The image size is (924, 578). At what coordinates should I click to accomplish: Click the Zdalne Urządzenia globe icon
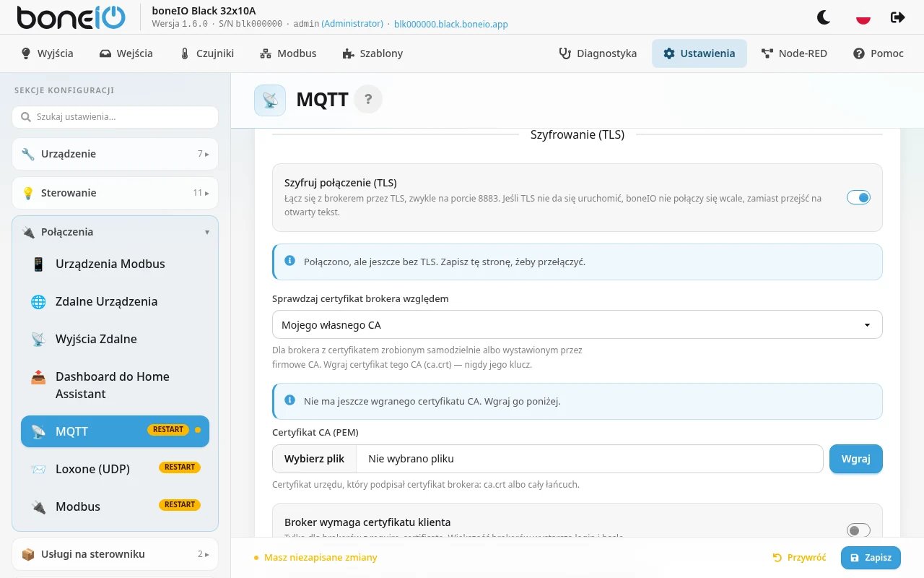pyautogui.click(x=38, y=301)
